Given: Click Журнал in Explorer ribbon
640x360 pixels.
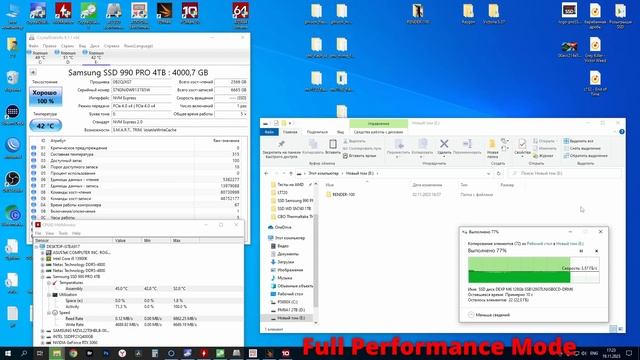Looking at the screenshot, I should 543,156.
